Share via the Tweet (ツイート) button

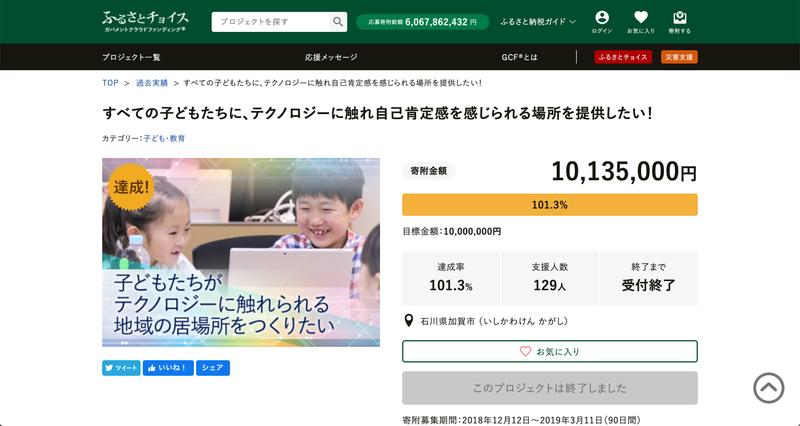[x=121, y=368]
